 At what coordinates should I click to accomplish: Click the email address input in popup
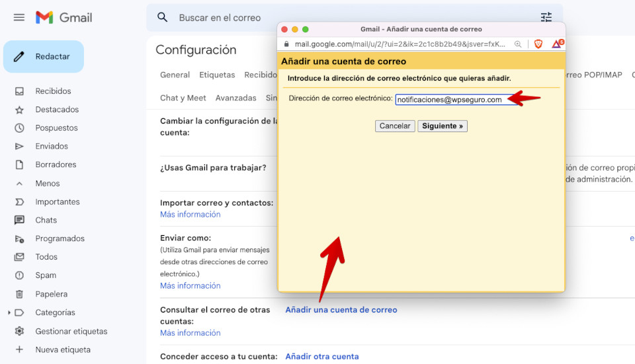[457, 100]
